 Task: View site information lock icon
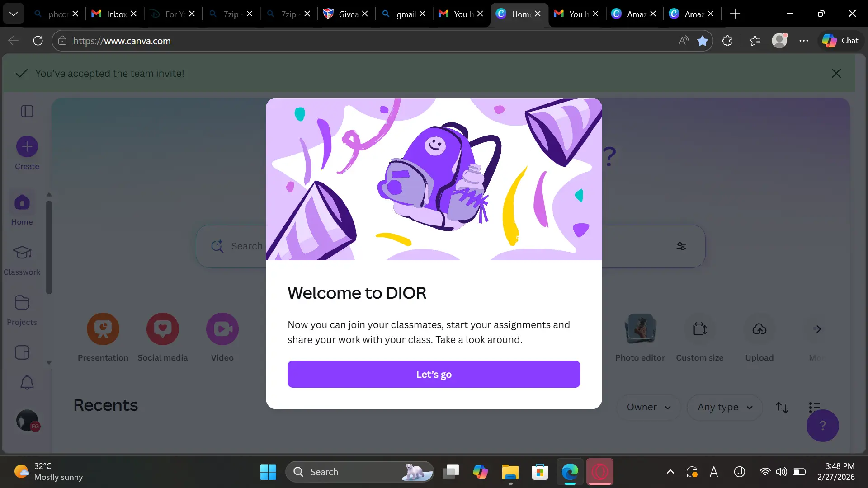click(62, 41)
